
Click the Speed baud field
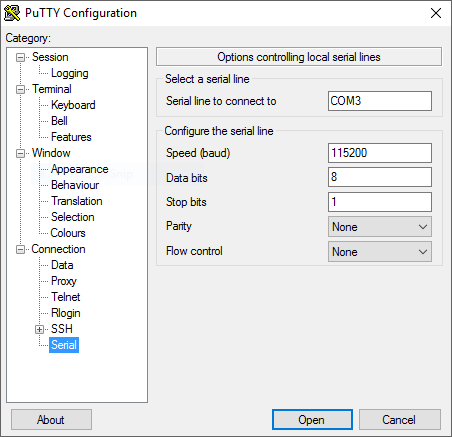coord(380,153)
